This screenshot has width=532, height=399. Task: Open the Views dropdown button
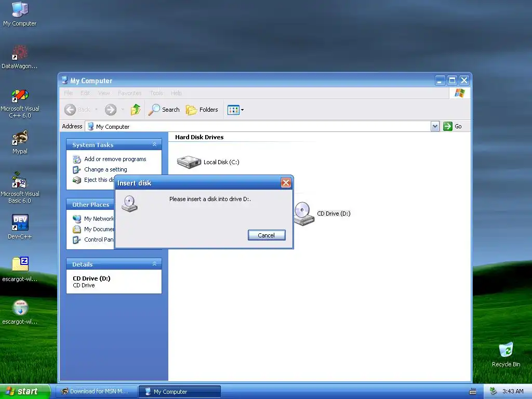(x=235, y=110)
